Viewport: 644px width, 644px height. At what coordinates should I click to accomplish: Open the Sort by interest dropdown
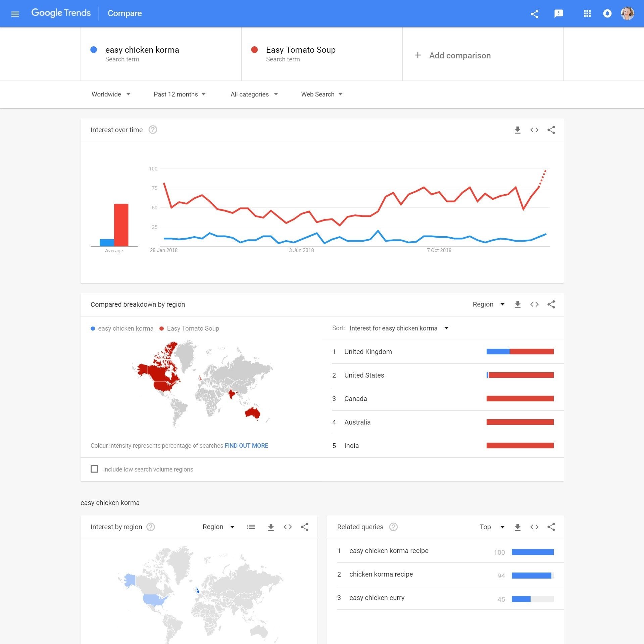click(x=399, y=328)
